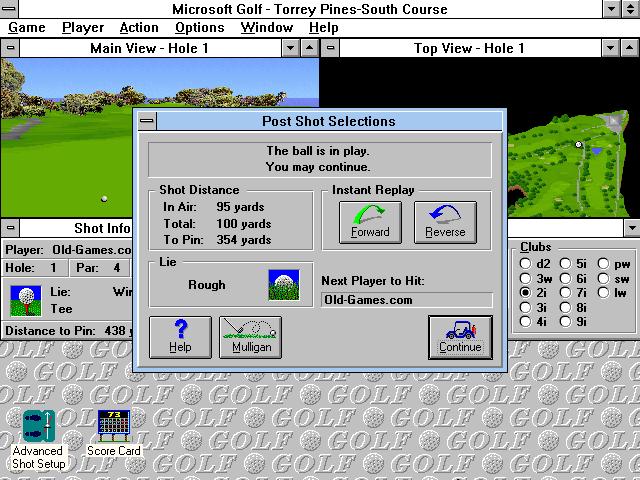Open the Advanced Shot Setup icon

39,426
